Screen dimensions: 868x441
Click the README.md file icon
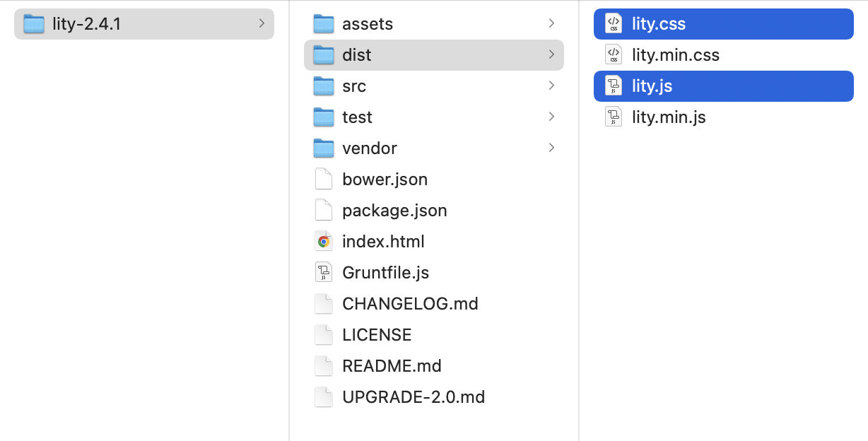click(x=324, y=366)
